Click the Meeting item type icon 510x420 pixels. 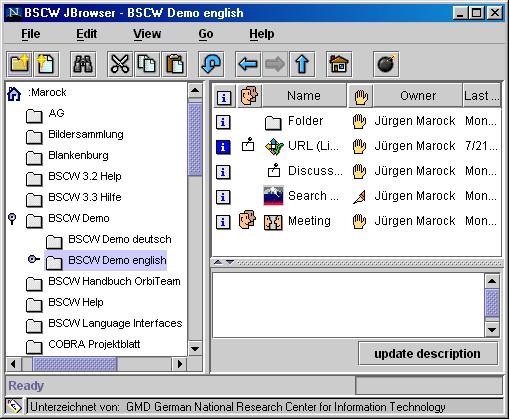273,222
